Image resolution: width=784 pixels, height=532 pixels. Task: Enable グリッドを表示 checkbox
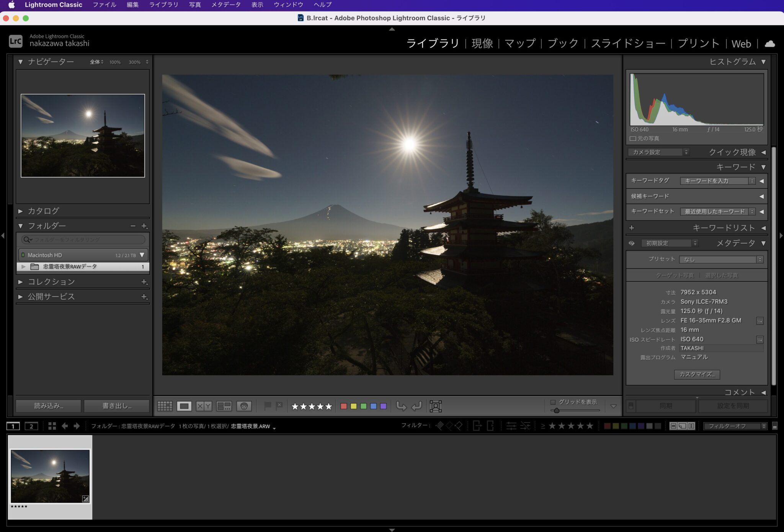pyautogui.click(x=553, y=402)
